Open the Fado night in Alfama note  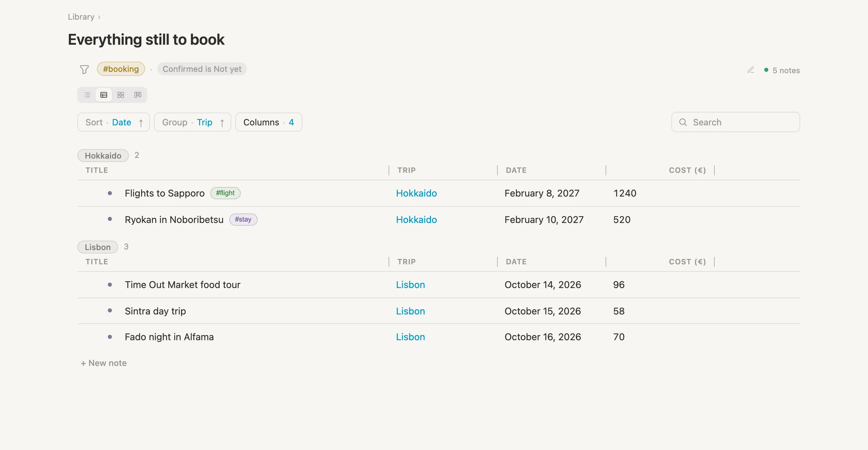tap(169, 337)
